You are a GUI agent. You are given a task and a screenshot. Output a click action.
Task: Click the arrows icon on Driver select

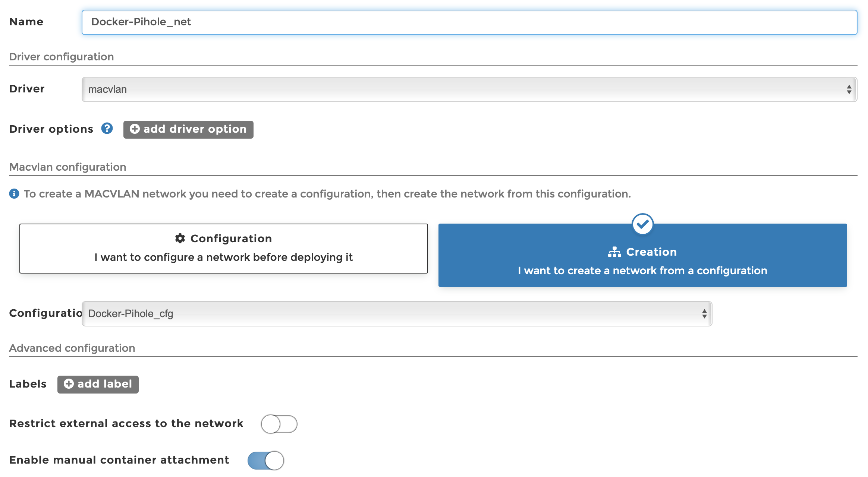(849, 89)
